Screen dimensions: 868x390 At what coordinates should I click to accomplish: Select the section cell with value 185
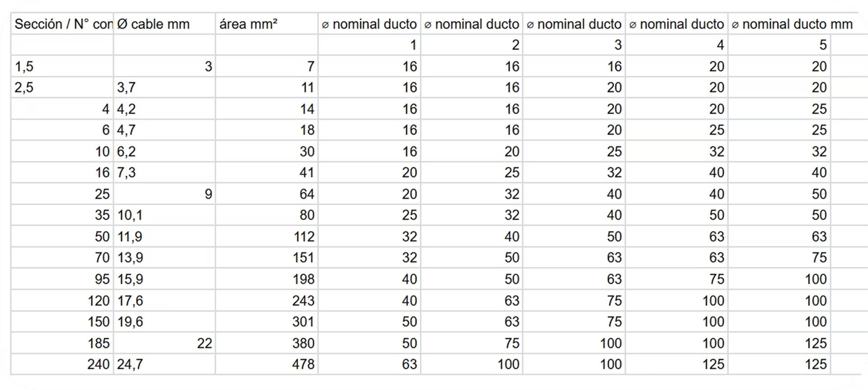[62, 344]
